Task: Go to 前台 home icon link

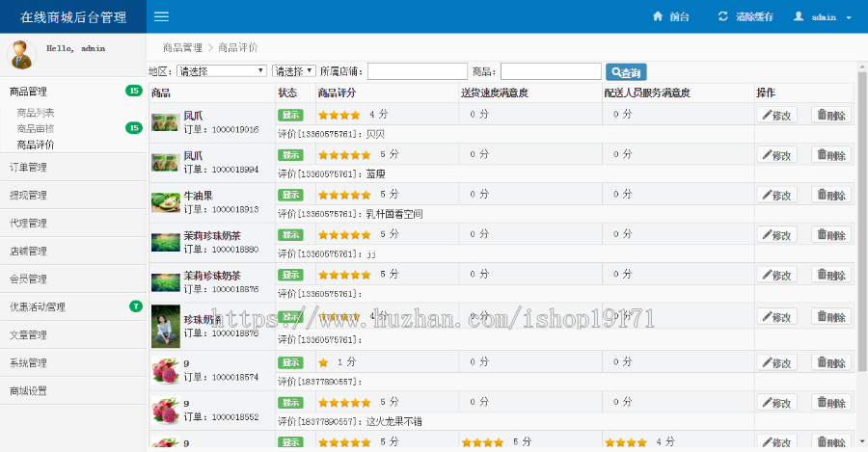Action: (x=670, y=16)
